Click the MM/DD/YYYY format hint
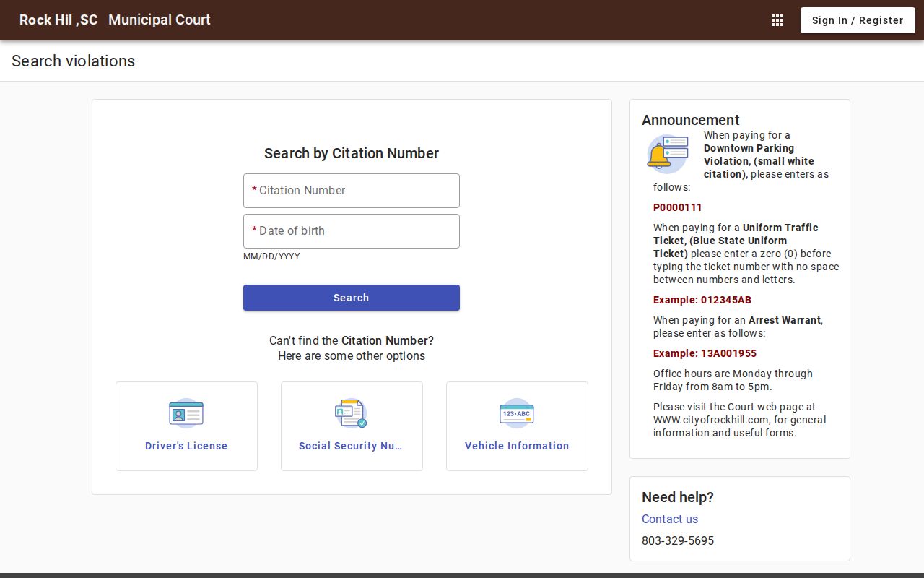The width and height of the screenshot is (924, 578). point(271,256)
